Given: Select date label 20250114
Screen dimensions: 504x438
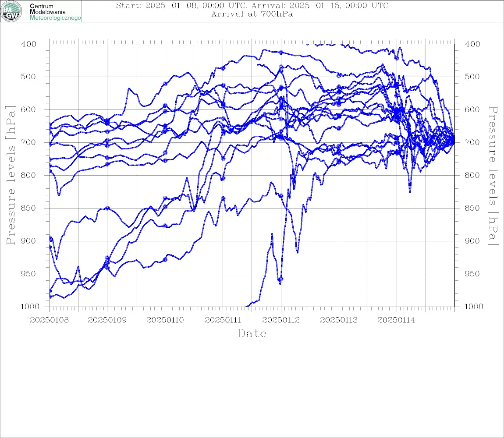Looking at the screenshot, I should [x=397, y=320].
